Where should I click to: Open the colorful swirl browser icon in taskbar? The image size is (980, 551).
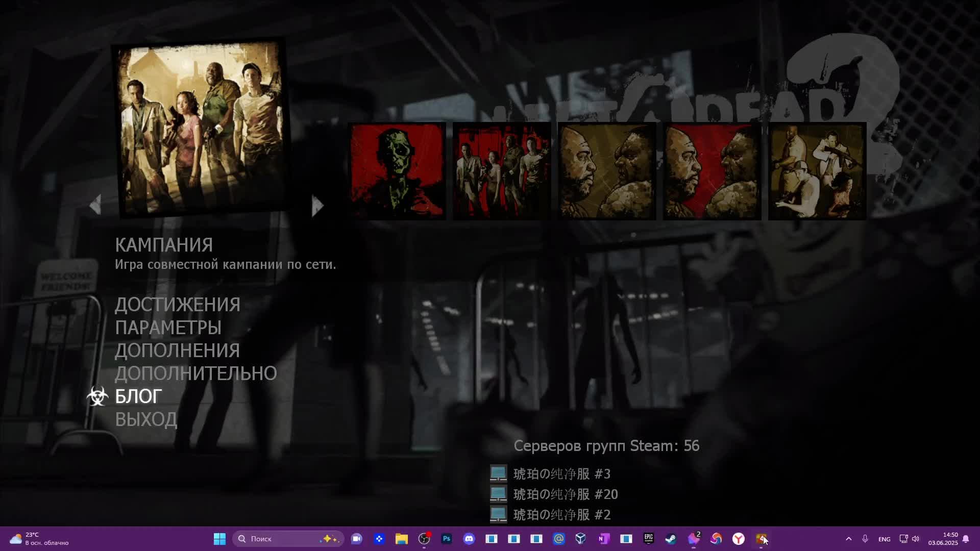716,539
